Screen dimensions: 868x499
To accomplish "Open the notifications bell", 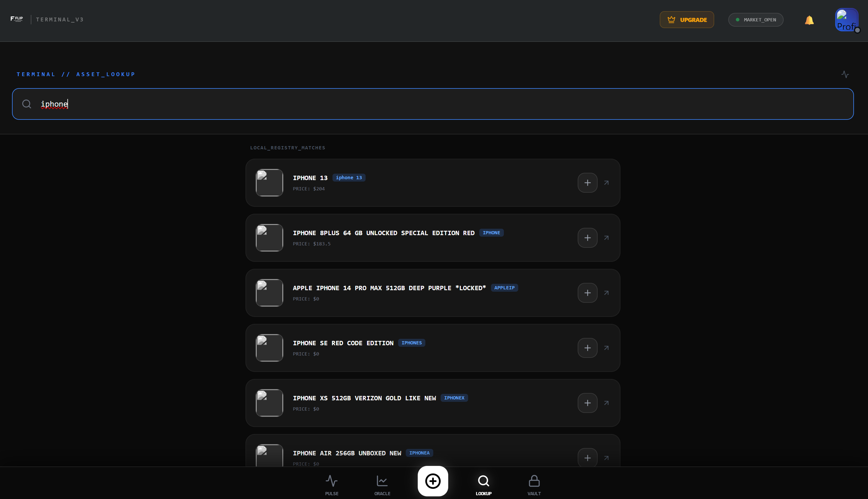I will click(809, 20).
